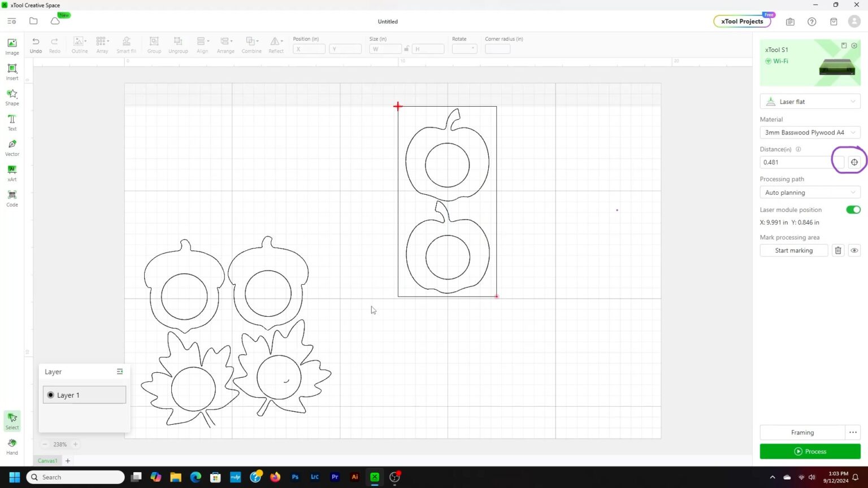Expand the Laser flat mode dropdown
This screenshot has height=488, width=868.
pyautogui.click(x=810, y=102)
